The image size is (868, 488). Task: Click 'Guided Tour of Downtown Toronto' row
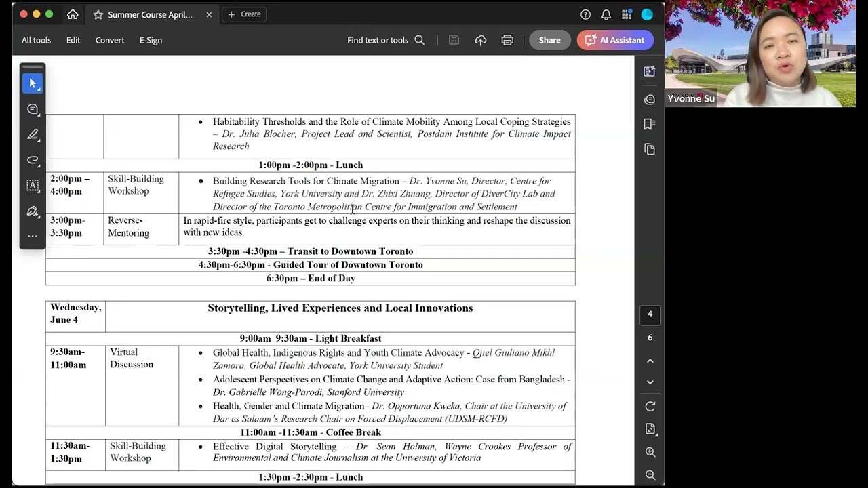311,265
